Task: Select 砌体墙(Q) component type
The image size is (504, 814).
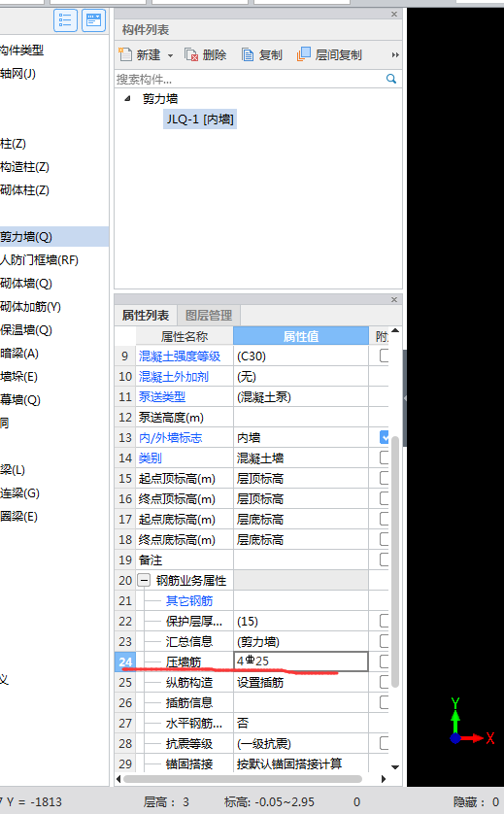Action: (26, 284)
